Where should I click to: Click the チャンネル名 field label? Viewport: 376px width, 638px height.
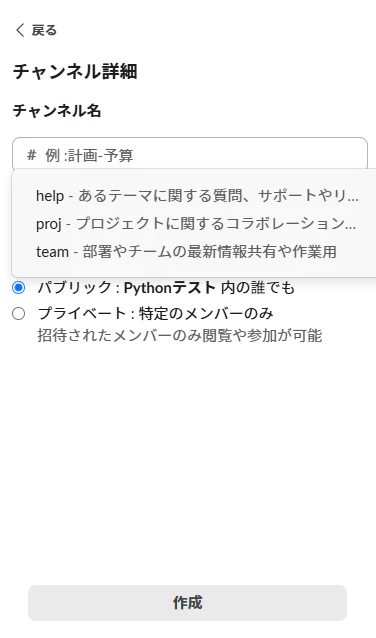pyautogui.click(x=57, y=111)
